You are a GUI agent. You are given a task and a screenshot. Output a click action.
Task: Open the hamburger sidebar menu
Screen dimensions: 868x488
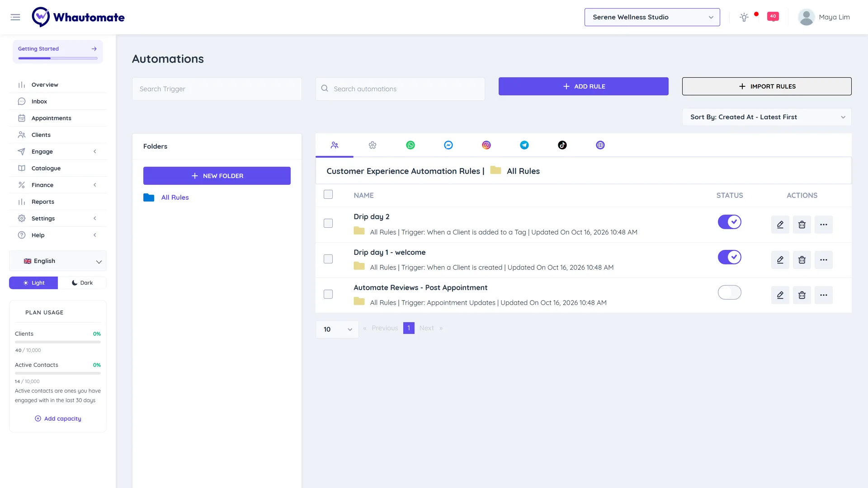[x=15, y=17]
